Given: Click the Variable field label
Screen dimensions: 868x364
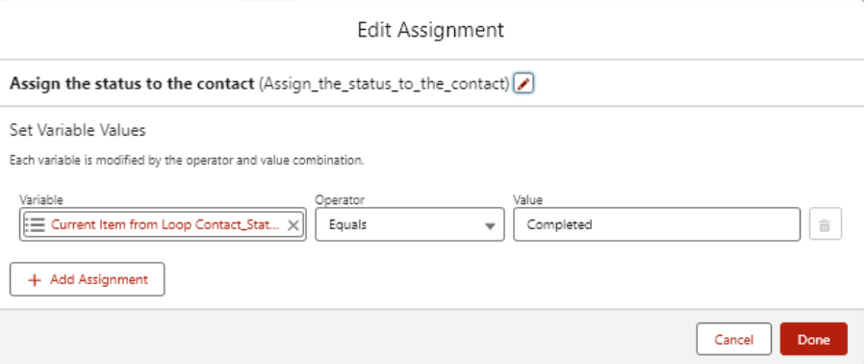Looking at the screenshot, I should (41, 200).
